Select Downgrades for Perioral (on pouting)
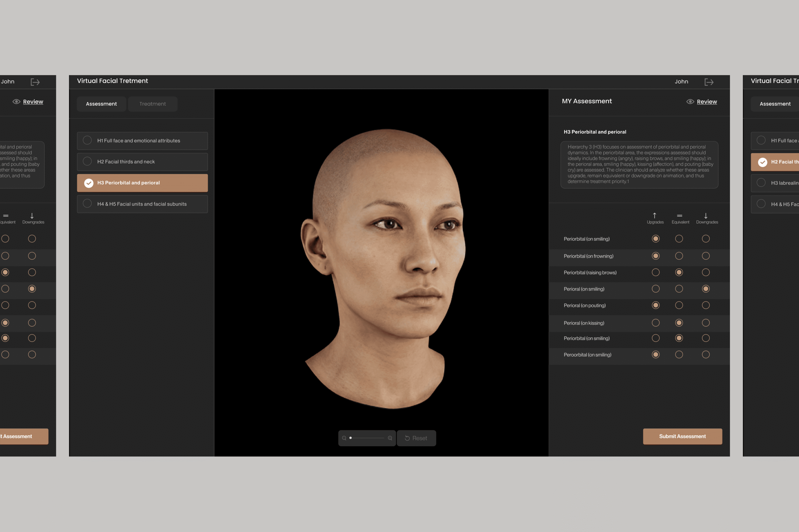 point(706,305)
